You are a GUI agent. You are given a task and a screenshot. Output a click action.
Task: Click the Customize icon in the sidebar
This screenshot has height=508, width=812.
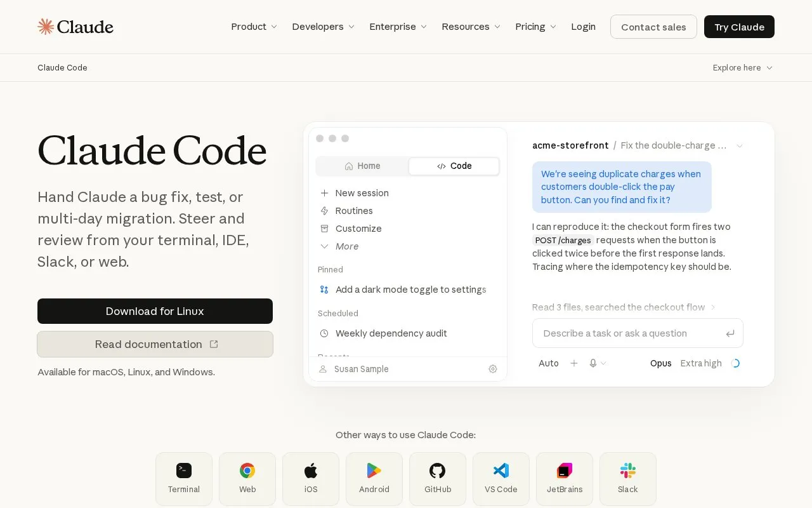(324, 229)
